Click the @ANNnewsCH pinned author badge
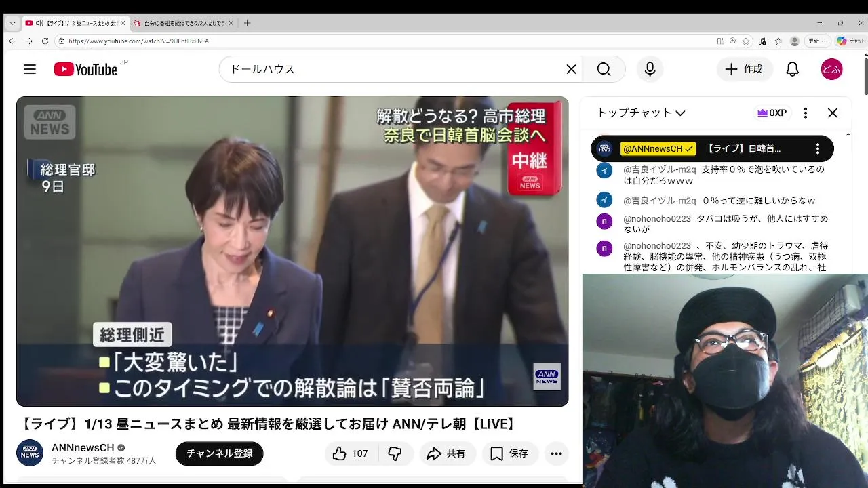This screenshot has height=488, width=868. (x=658, y=149)
